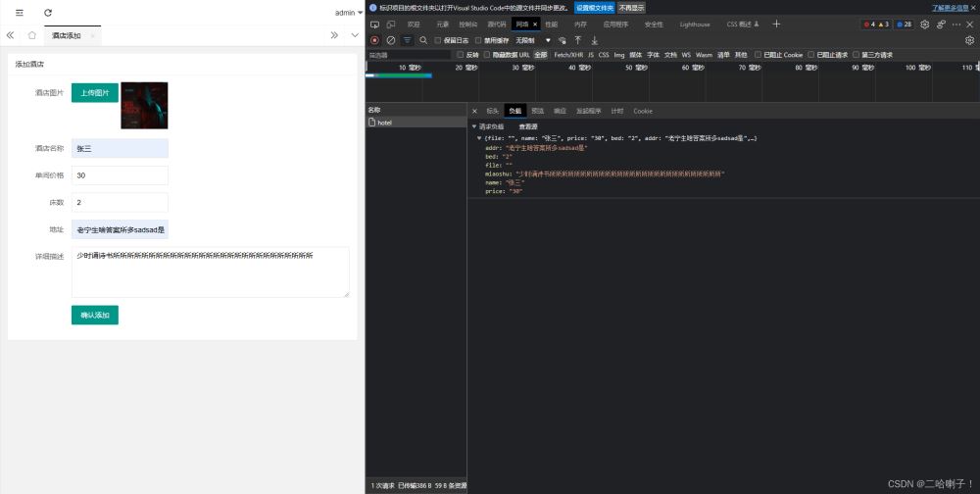The height and width of the screenshot is (494, 980).
Task: Open the network search magnifier
Action: pos(423,40)
